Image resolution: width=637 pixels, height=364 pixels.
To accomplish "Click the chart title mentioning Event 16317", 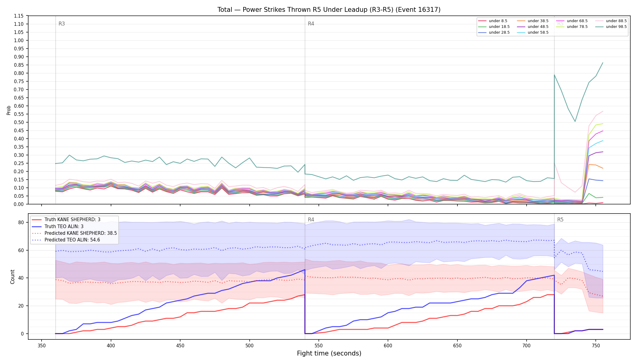I will [329, 10].
